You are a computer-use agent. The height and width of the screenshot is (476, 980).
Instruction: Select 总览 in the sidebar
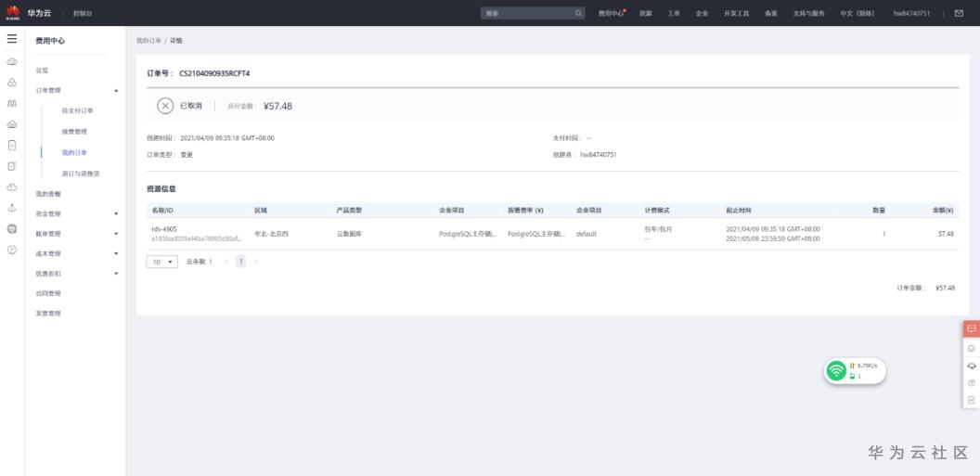pyautogui.click(x=42, y=71)
